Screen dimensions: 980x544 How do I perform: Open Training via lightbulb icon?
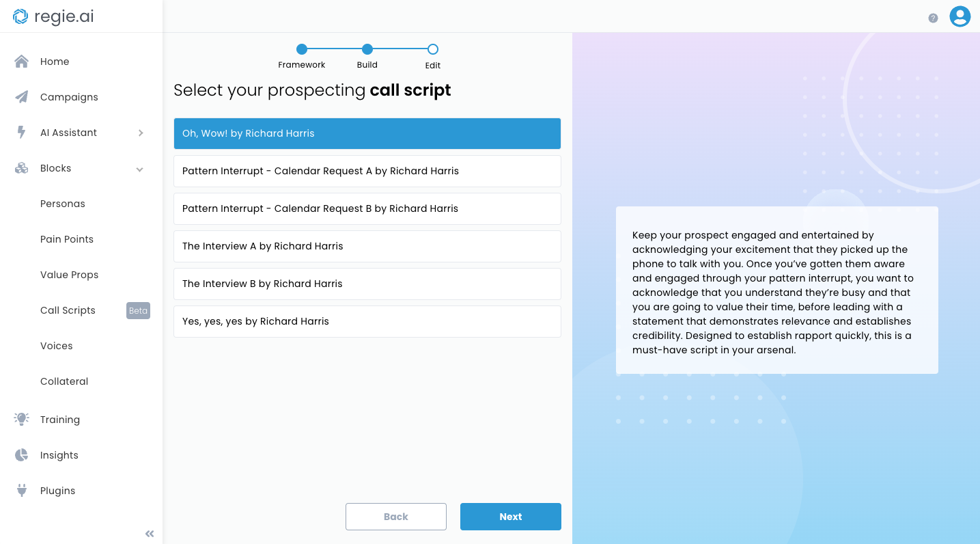pos(22,420)
